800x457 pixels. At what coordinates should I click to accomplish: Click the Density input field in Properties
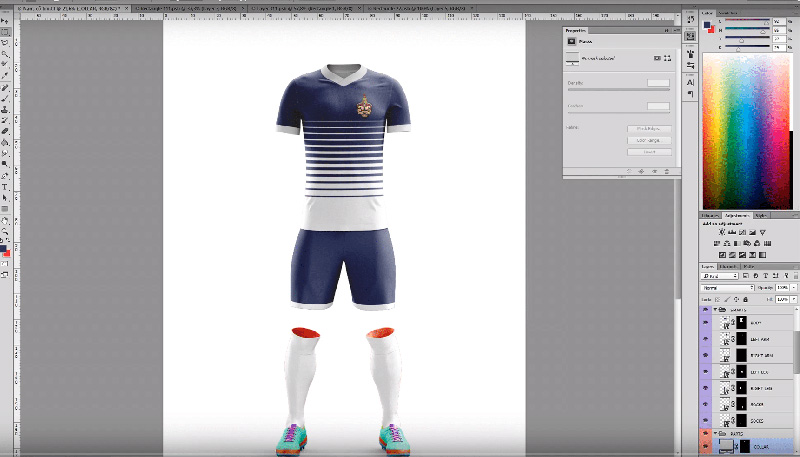(x=657, y=82)
